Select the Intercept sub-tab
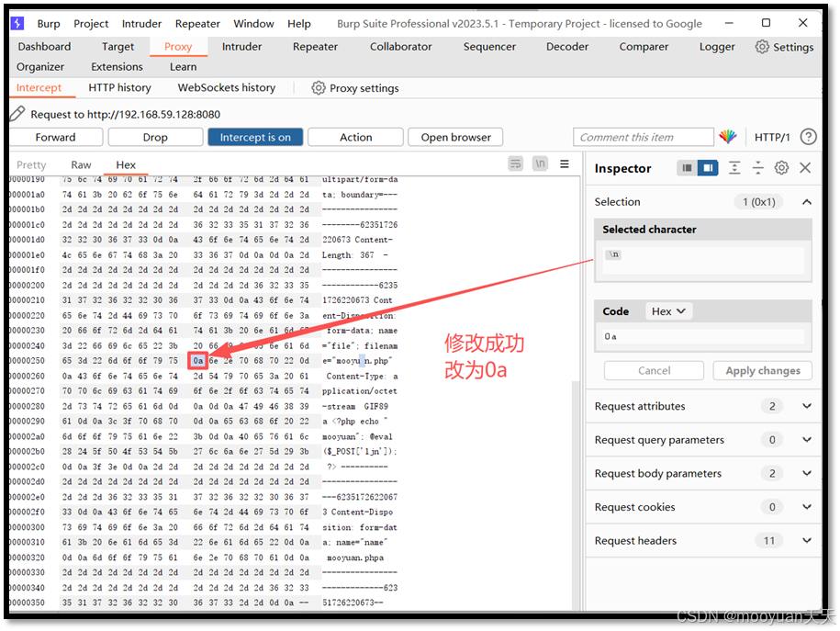This screenshot has width=840, height=631. tap(39, 88)
